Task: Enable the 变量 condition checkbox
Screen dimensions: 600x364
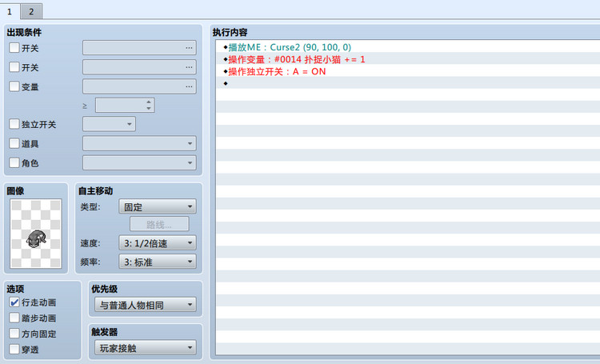Action: tap(14, 86)
